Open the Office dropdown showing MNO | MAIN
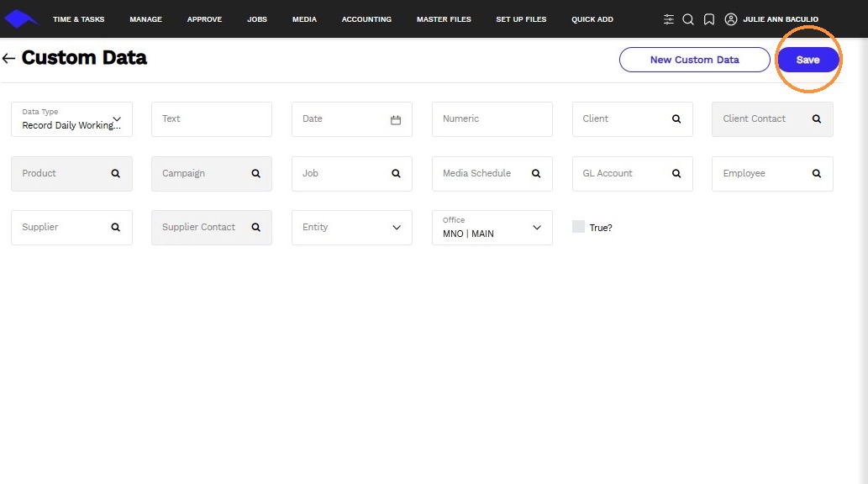 pos(492,228)
